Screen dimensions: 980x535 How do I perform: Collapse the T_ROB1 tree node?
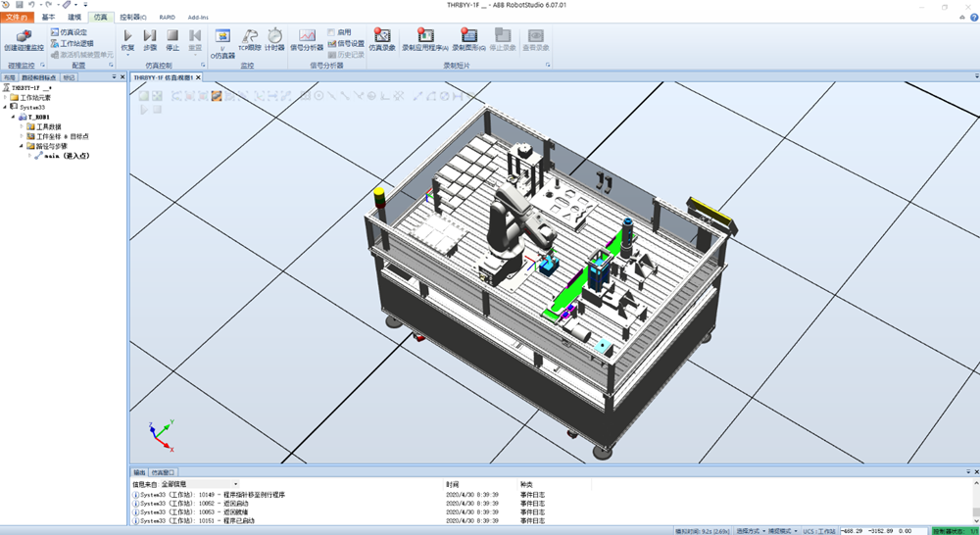click(13, 117)
